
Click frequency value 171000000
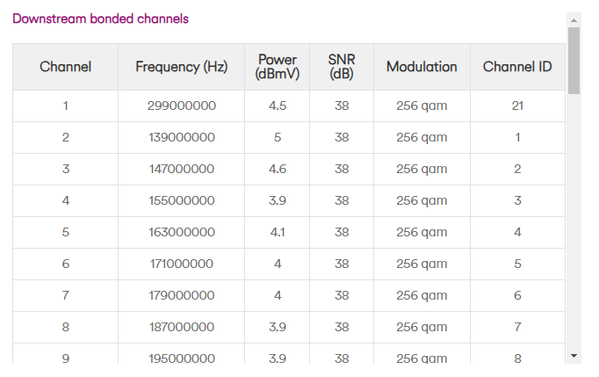pos(181,264)
